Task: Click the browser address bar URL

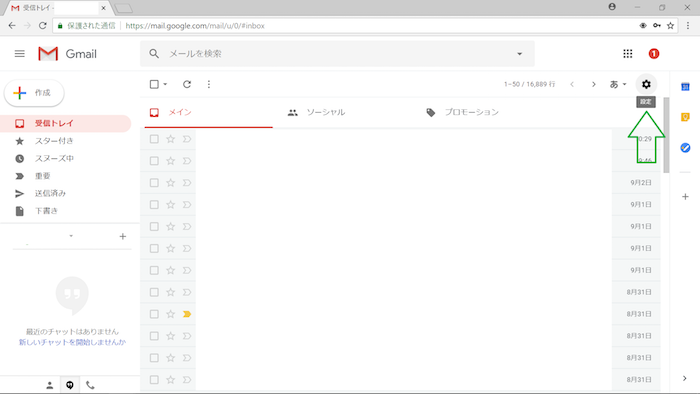Action: click(195, 26)
